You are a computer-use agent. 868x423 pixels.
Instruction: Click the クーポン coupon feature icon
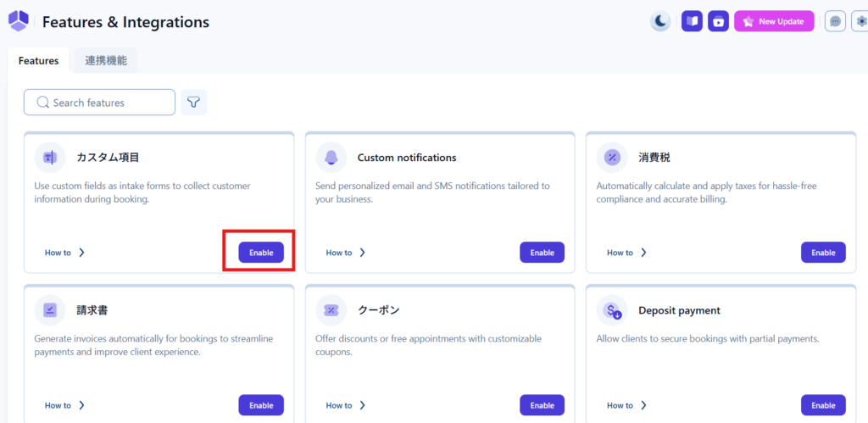click(x=331, y=310)
